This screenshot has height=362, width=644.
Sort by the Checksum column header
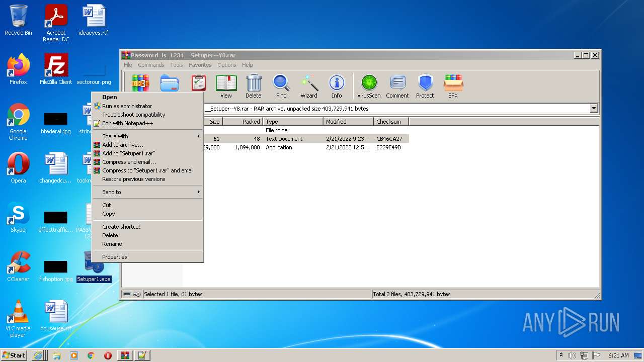point(391,122)
